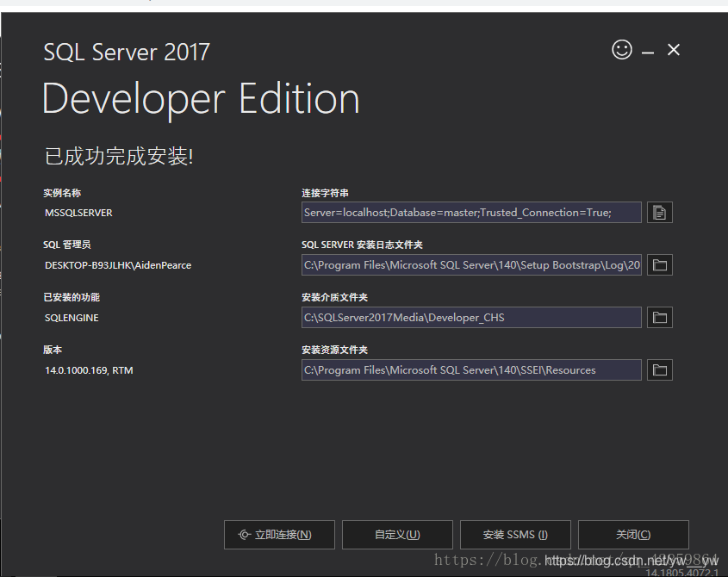728x577 pixels.
Task: Select the C:\SQLServer2017Media path field
Action: tap(471, 318)
